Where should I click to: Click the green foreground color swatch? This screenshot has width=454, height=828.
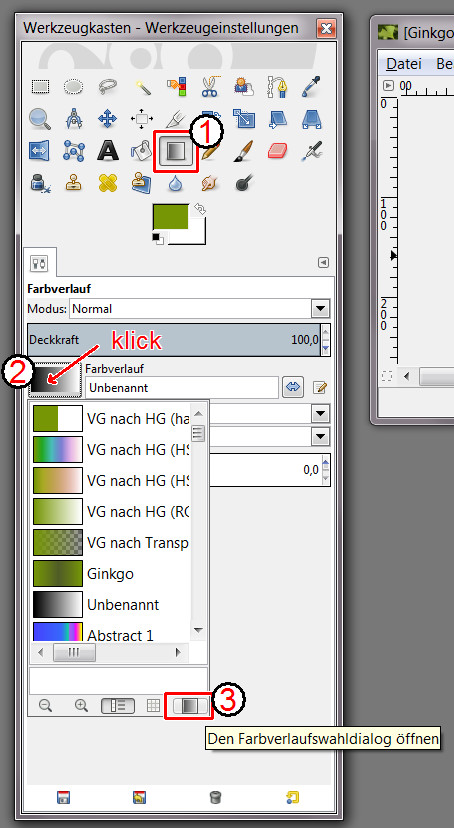[171, 217]
